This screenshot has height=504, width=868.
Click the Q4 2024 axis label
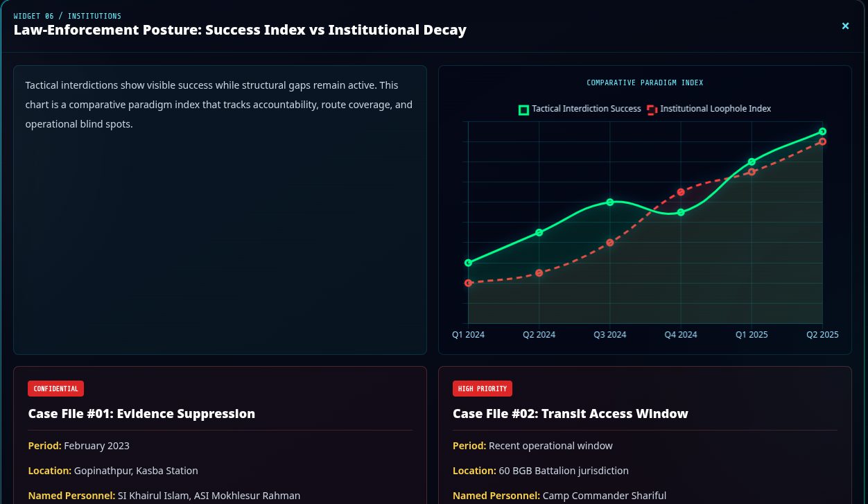[x=681, y=335]
